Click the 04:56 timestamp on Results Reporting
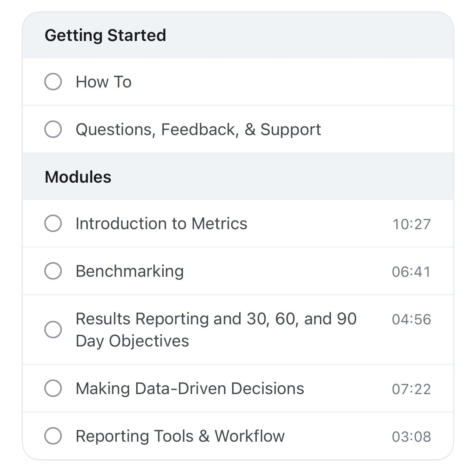476x476 pixels. (411, 320)
